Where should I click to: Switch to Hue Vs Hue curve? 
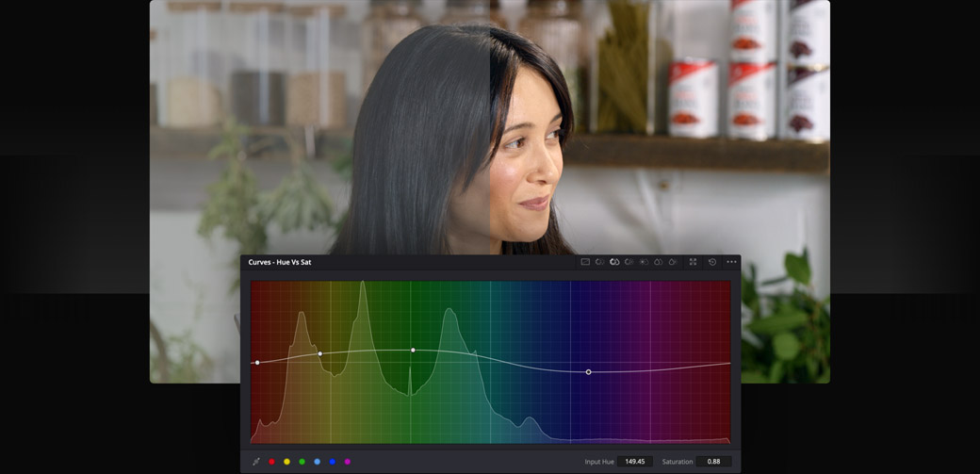click(599, 262)
